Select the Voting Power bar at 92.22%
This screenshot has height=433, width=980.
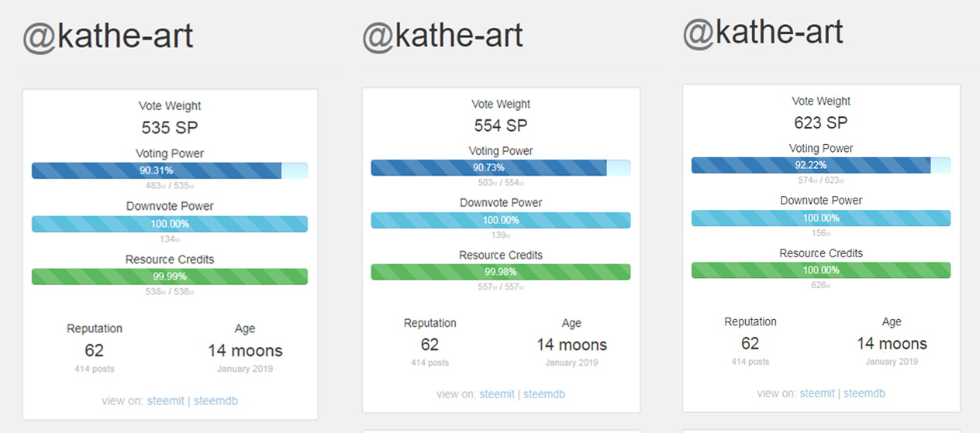pyautogui.click(x=820, y=165)
